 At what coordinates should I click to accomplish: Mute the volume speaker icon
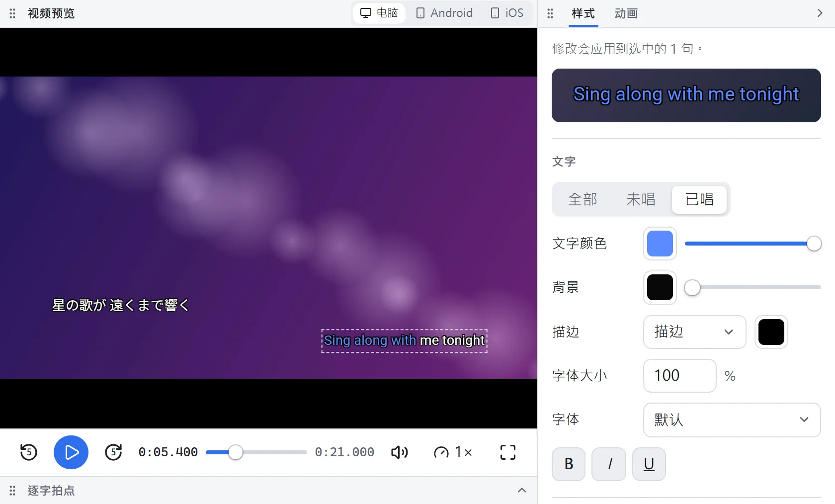pos(400,452)
